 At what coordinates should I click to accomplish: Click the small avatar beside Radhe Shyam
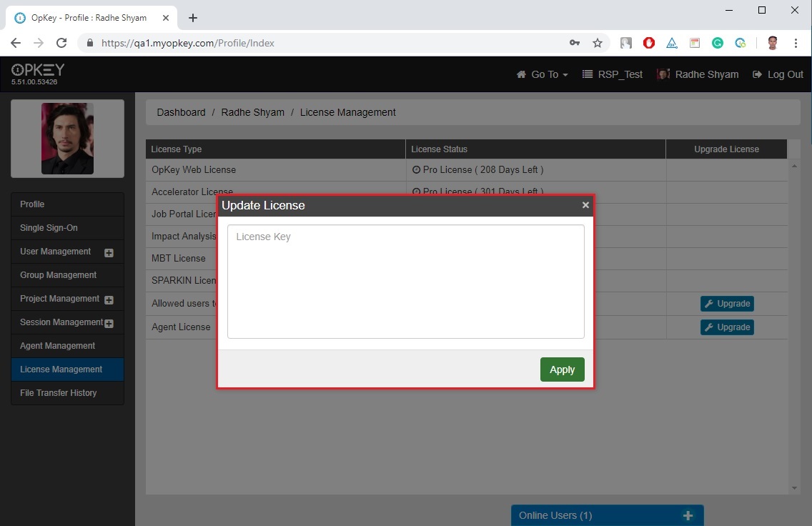pos(663,74)
